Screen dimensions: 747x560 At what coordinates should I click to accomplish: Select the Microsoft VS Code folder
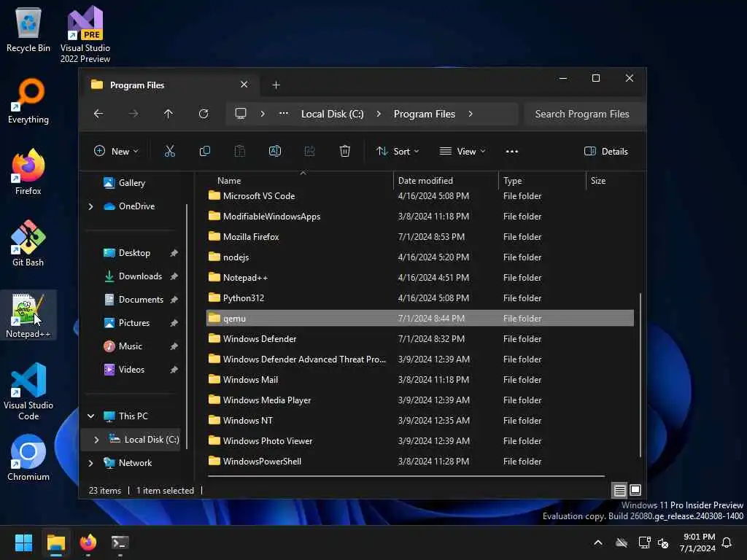[x=419, y=196]
